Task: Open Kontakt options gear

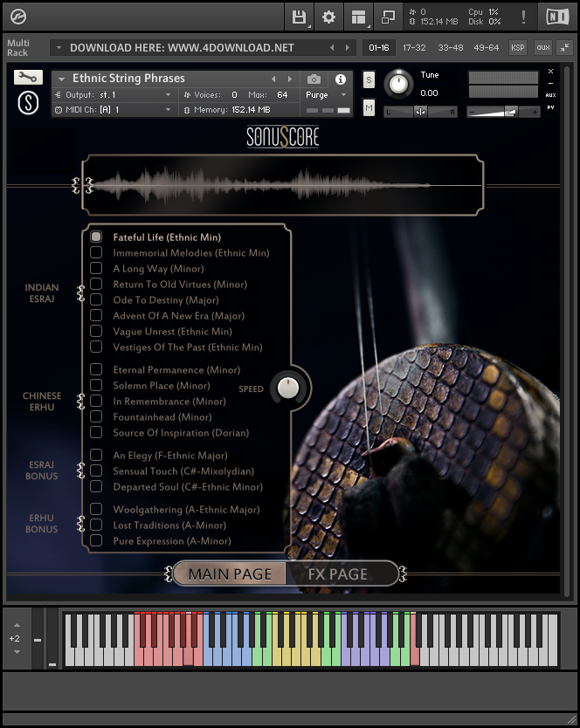Action: (x=328, y=17)
